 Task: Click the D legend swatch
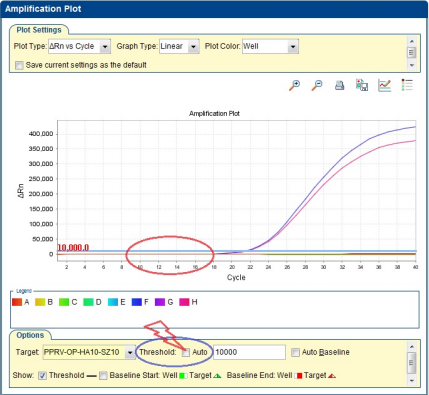(x=88, y=302)
